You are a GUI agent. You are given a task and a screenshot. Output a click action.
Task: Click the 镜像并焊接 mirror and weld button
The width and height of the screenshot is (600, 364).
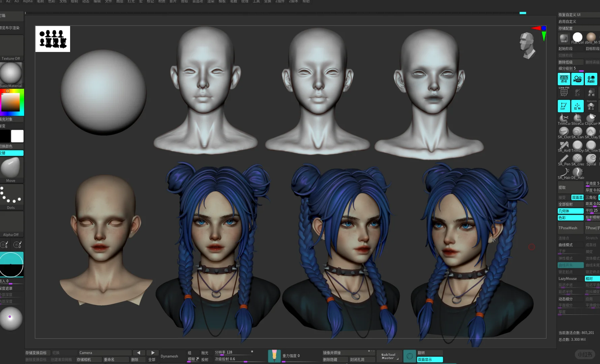[349, 353]
